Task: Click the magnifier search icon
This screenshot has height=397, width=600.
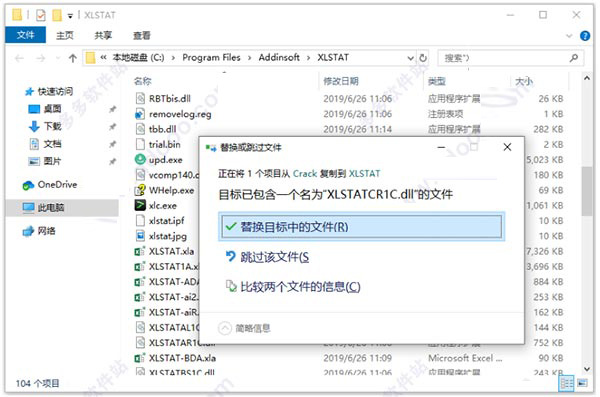Action: click(573, 58)
